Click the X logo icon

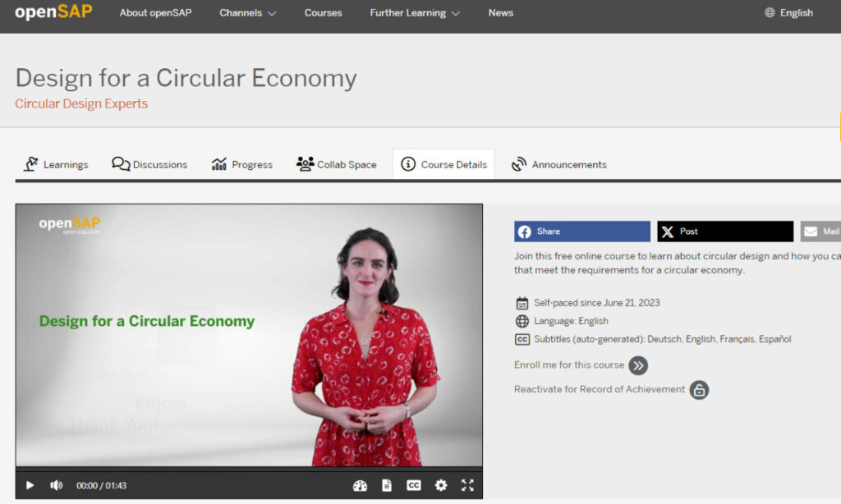tap(667, 231)
